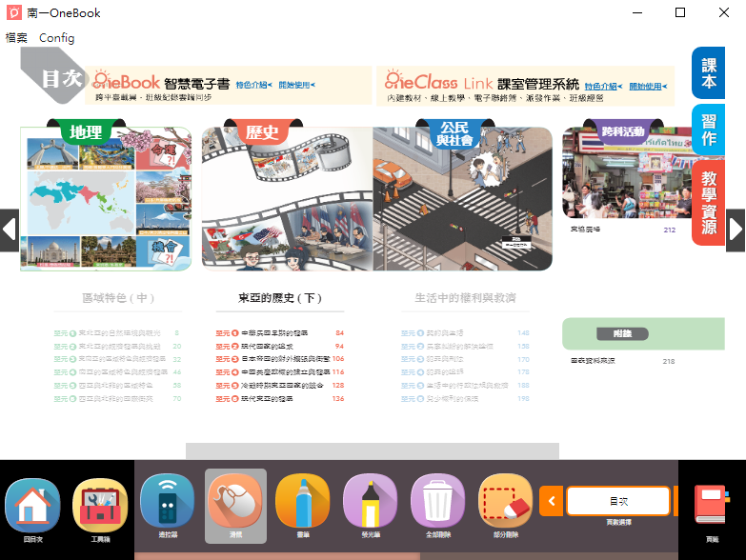Open the red book icon at toolbar right
This screenshot has width=746, height=560.
point(711,505)
